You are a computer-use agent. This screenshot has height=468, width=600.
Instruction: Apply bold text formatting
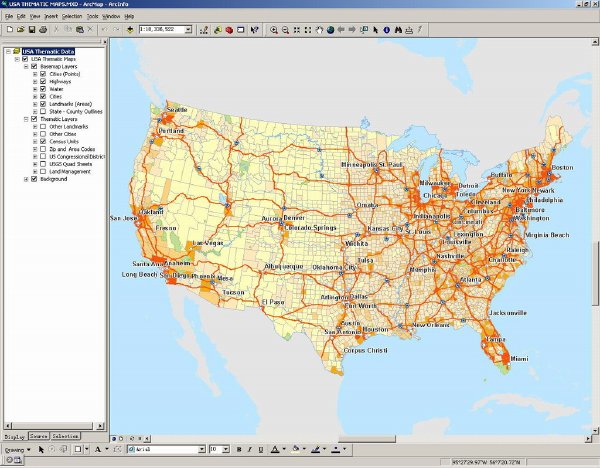coord(239,449)
